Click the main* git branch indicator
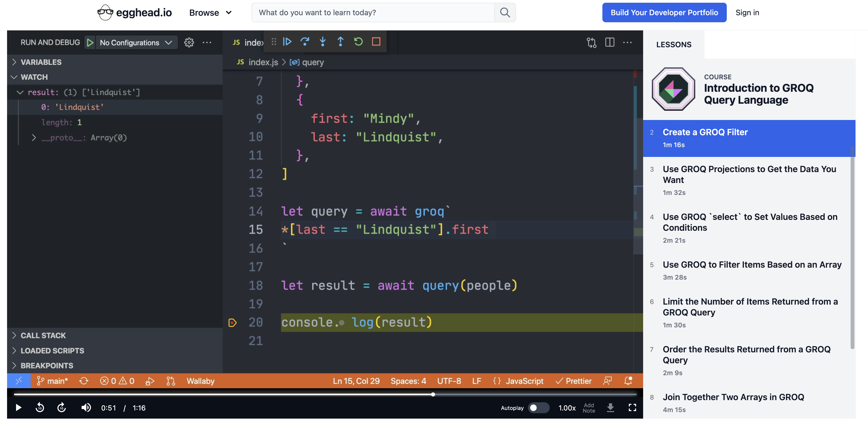The image size is (868, 430). tap(52, 381)
